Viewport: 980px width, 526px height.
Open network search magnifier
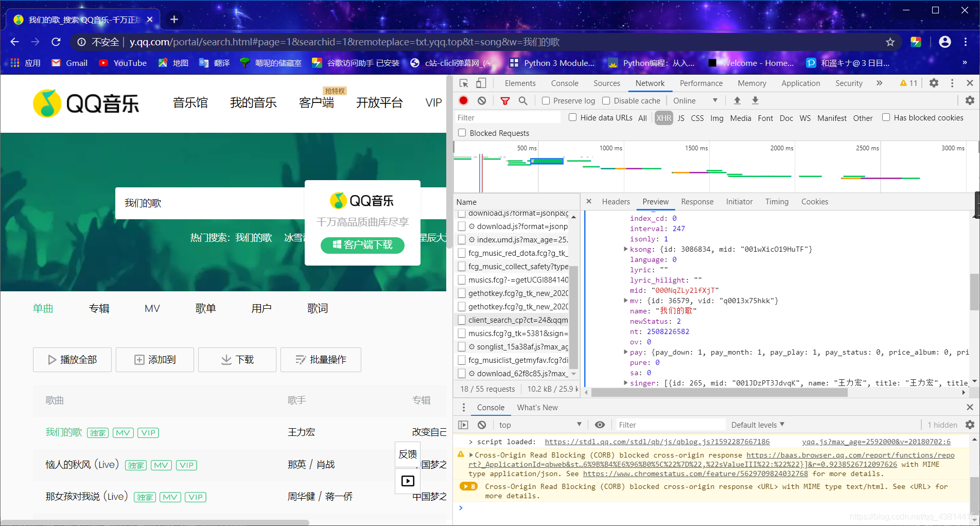(523, 101)
